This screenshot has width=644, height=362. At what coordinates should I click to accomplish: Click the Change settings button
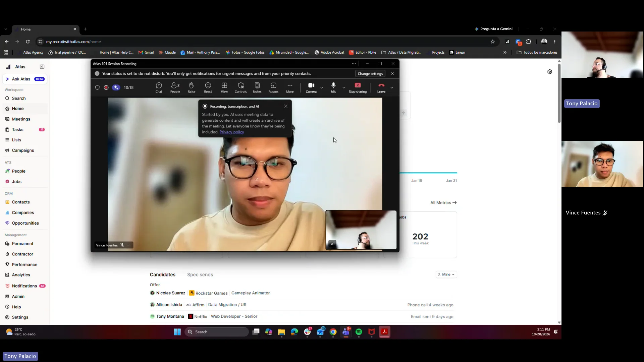370,74
